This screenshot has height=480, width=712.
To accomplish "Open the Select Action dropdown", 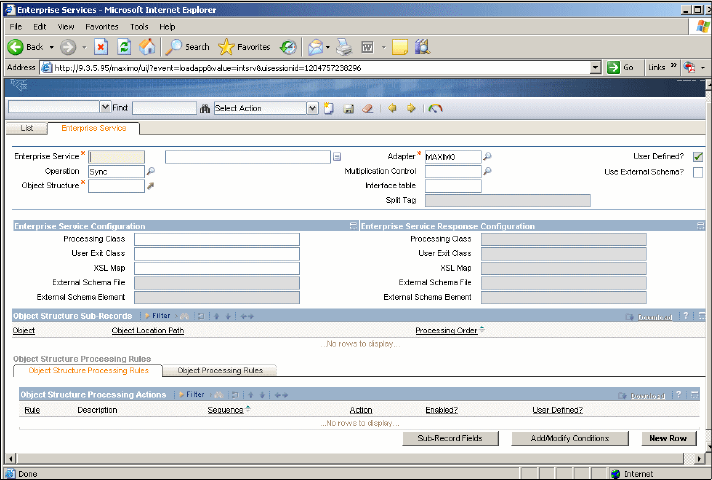I will pos(313,108).
